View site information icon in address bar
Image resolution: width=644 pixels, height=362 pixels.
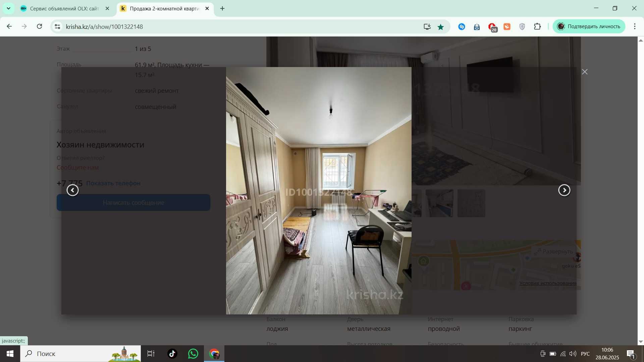pyautogui.click(x=57, y=26)
